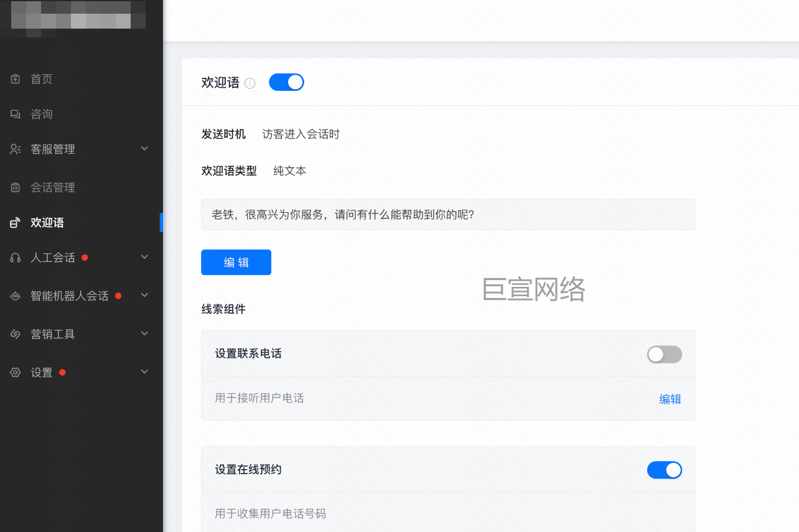Screen dimensions: 799x532
Task: Click the 编辑 link for 联系电话
Action: pos(670,399)
